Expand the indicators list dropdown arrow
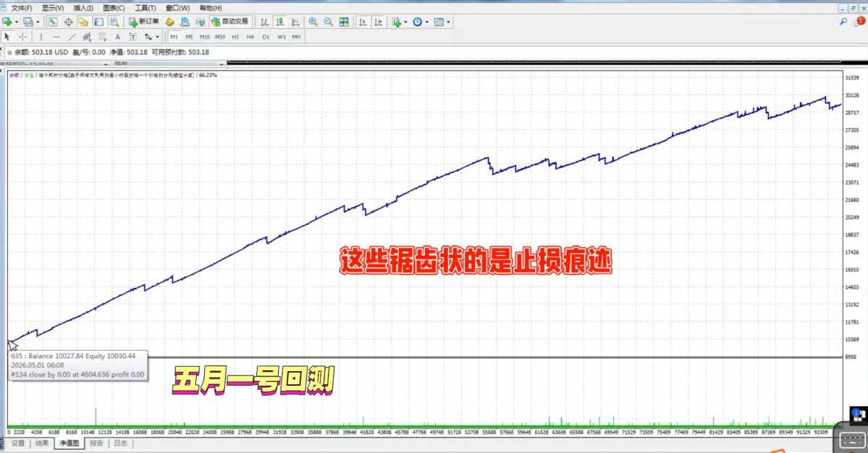 [406, 22]
